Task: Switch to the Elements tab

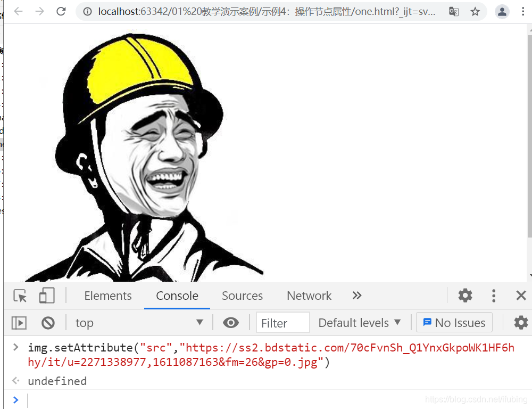Action: [108, 296]
